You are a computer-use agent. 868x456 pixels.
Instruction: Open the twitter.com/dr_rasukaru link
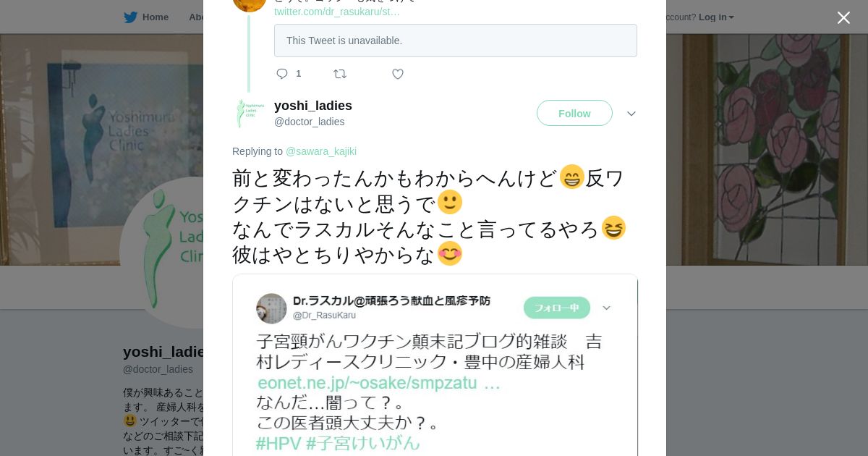pos(336,12)
